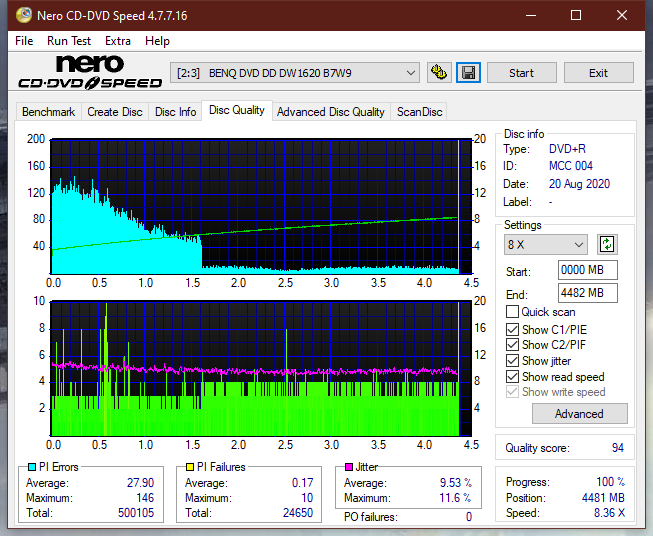The height and width of the screenshot is (536, 653).
Task: Click the PI Failures and jitter graph
Action: pyautogui.click(x=261, y=369)
